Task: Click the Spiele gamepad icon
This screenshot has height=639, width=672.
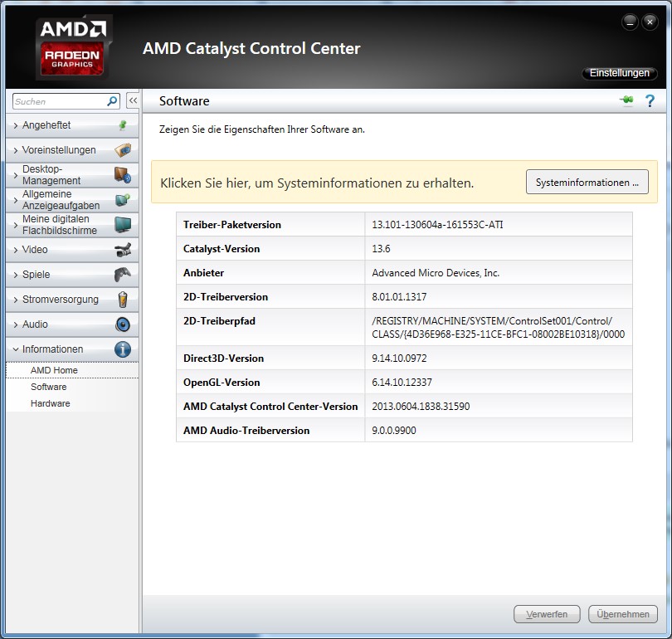Action: click(123, 275)
